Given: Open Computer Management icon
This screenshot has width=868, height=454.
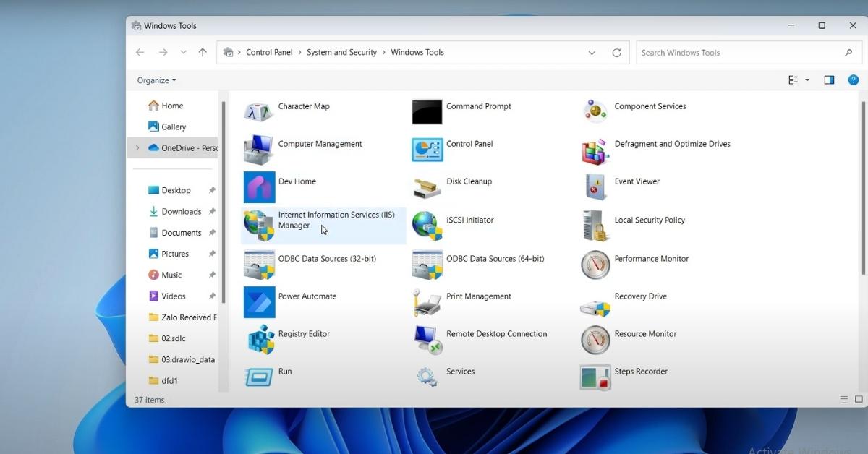Looking at the screenshot, I should point(258,150).
